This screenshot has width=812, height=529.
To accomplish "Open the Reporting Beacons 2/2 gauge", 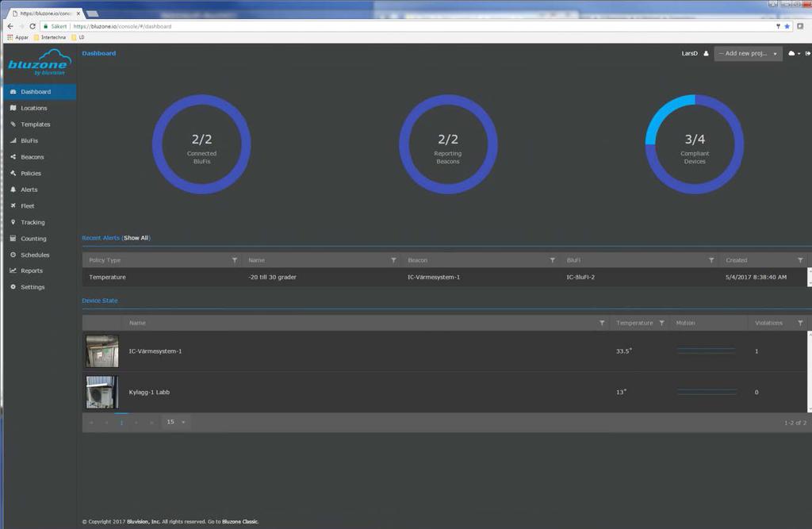I will click(x=448, y=144).
